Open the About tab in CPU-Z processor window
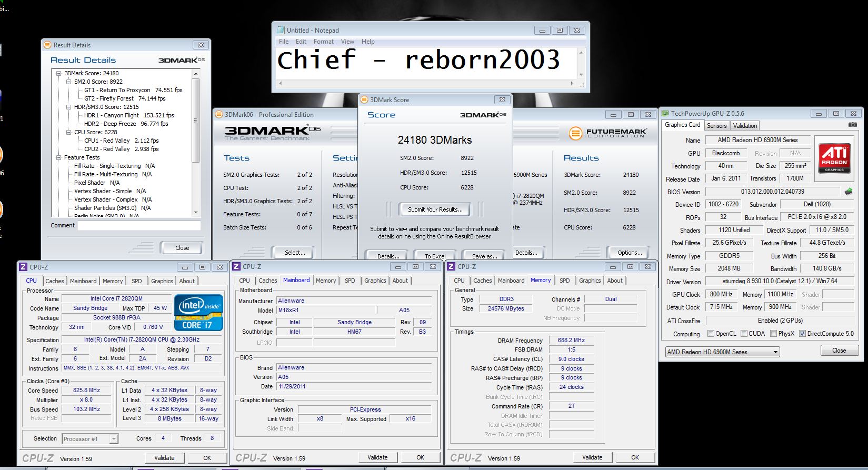 tap(187, 281)
